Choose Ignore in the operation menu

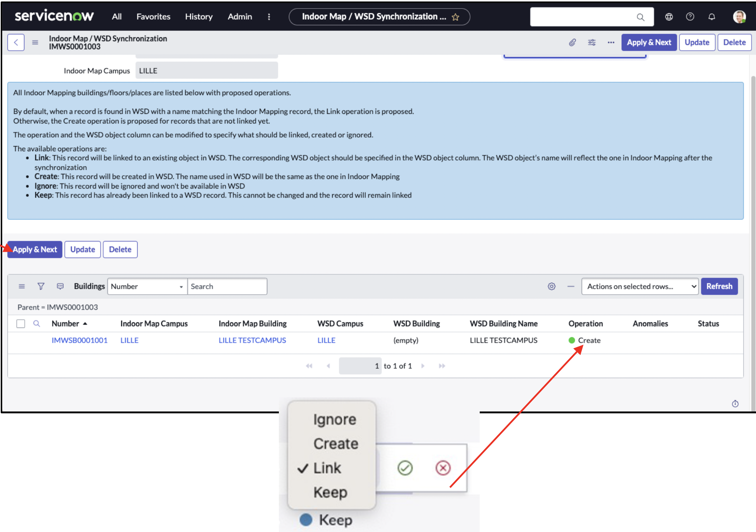(335, 420)
